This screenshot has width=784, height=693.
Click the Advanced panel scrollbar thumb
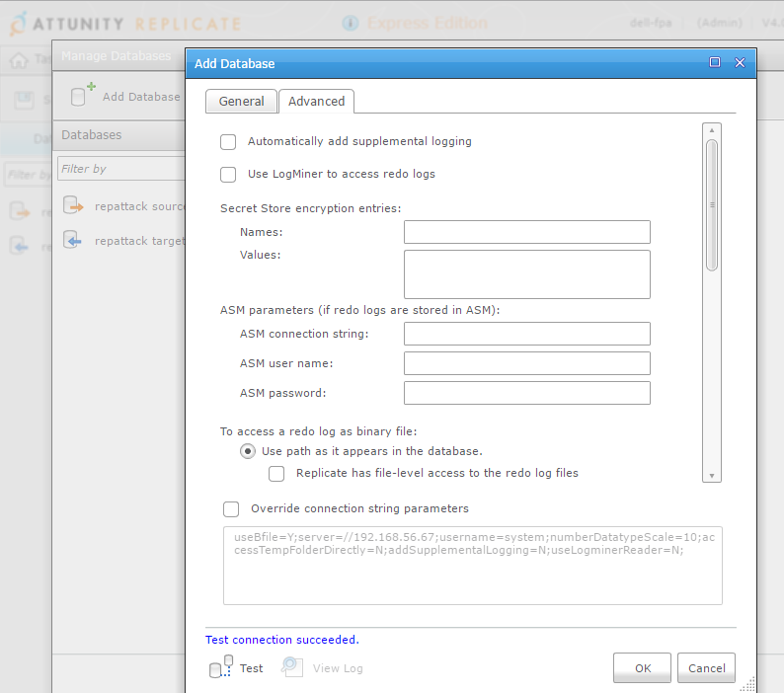pos(712,205)
